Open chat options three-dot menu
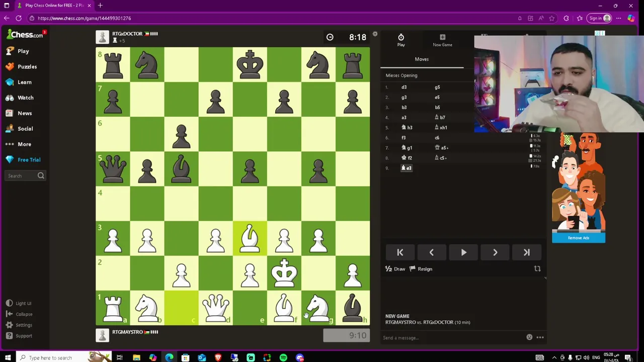This screenshot has height=362, width=644. pyautogui.click(x=540, y=337)
